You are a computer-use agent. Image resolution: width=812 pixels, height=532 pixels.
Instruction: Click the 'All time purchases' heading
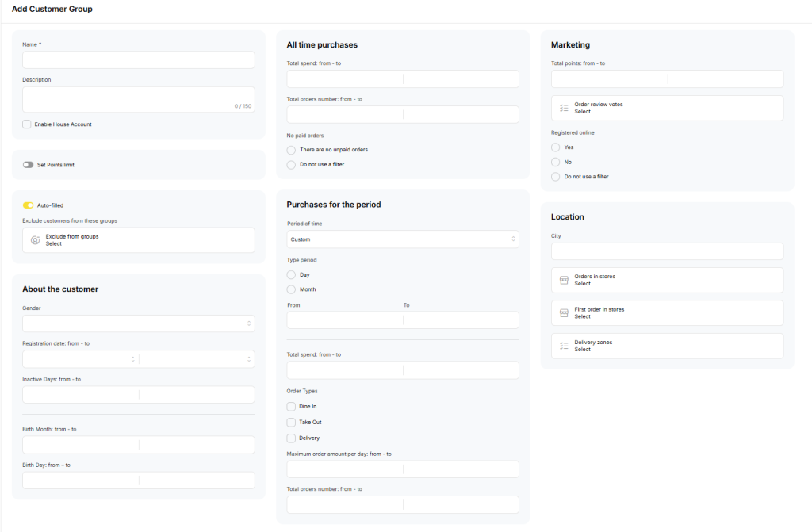coord(322,45)
